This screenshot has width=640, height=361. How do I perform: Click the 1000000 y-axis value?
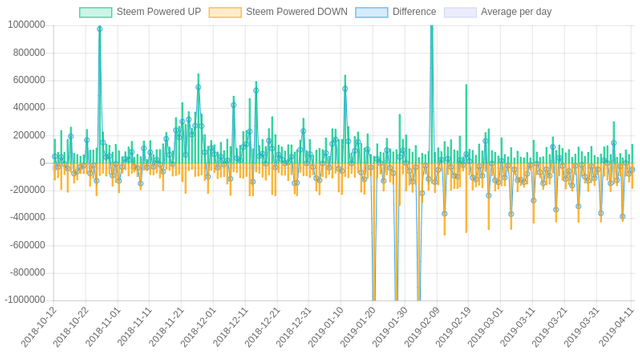coord(27,25)
